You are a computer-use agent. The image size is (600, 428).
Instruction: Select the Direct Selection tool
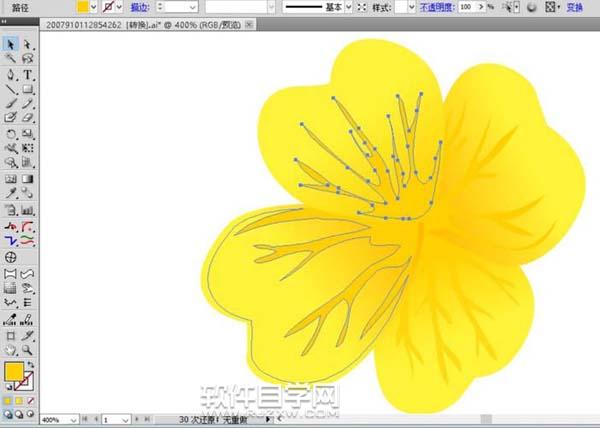pos(28,45)
